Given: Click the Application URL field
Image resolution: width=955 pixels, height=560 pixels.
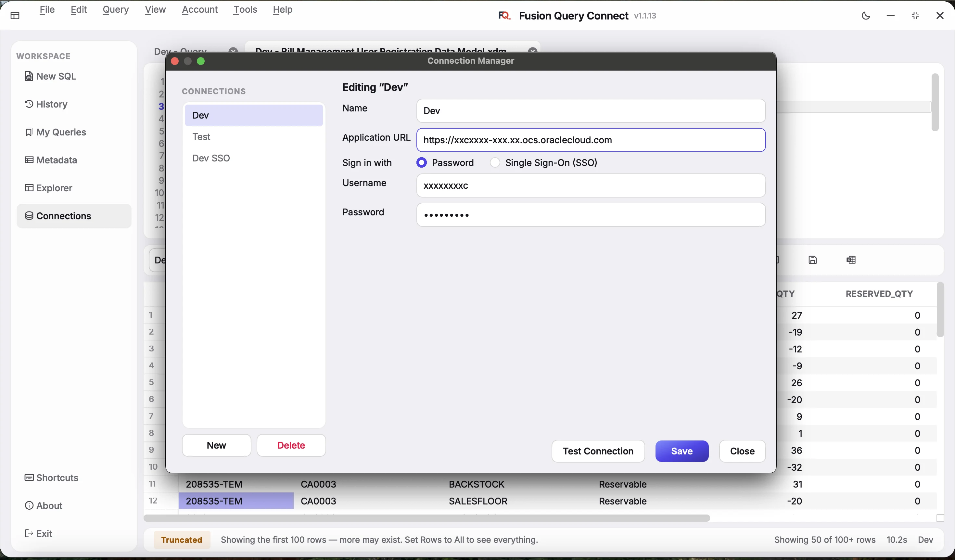Looking at the screenshot, I should point(591,140).
